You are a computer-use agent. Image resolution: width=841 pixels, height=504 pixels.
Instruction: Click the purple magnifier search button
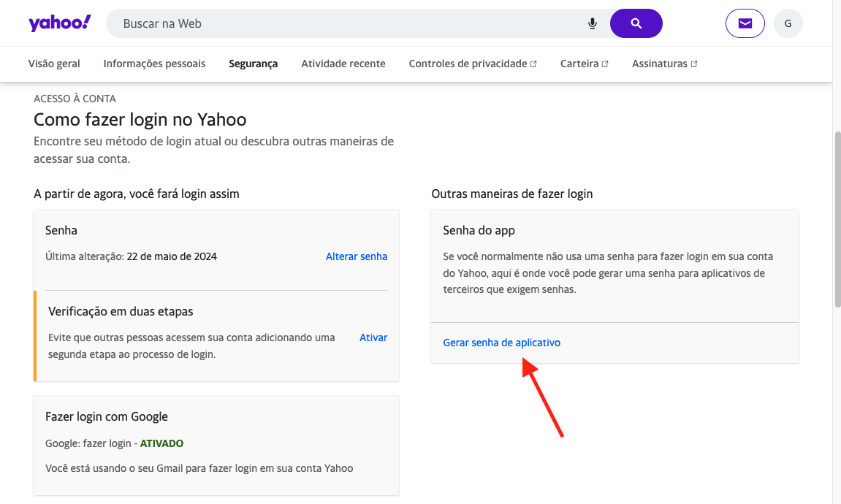point(636,23)
